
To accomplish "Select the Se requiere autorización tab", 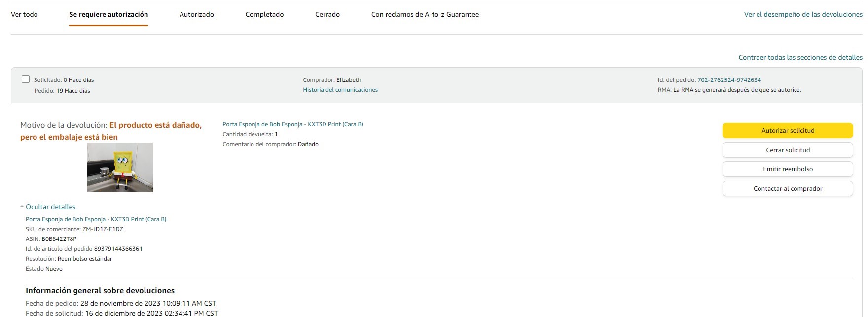I will 108,14.
